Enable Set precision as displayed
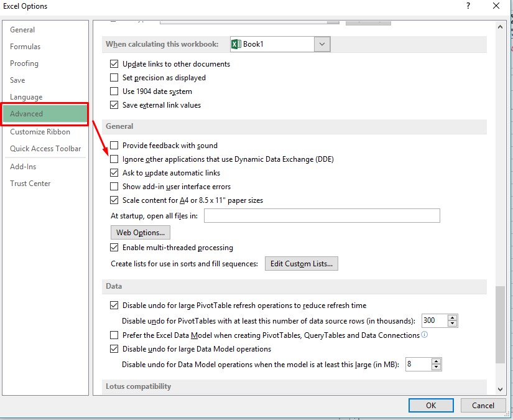Screen dimensions: 513x420 (114, 78)
